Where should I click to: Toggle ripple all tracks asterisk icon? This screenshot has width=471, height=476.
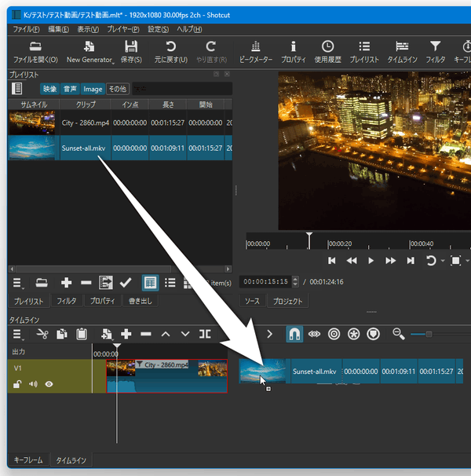(353, 335)
